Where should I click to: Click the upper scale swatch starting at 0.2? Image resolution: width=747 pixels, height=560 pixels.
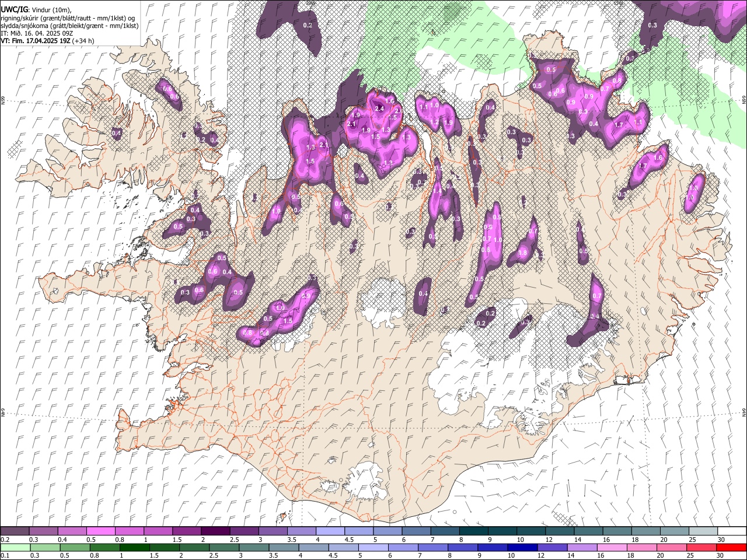pyautogui.click(x=15, y=531)
